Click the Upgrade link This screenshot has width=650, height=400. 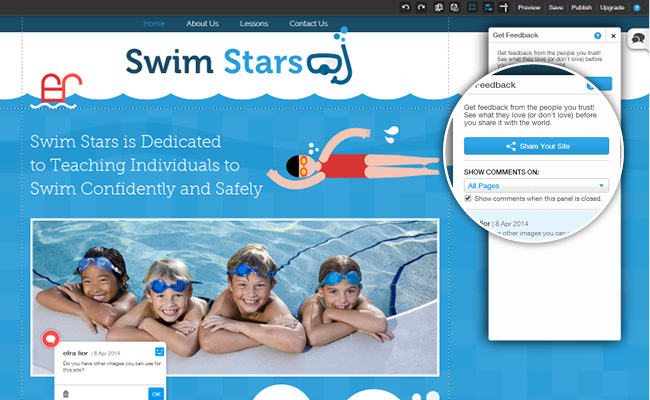(612, 7)
